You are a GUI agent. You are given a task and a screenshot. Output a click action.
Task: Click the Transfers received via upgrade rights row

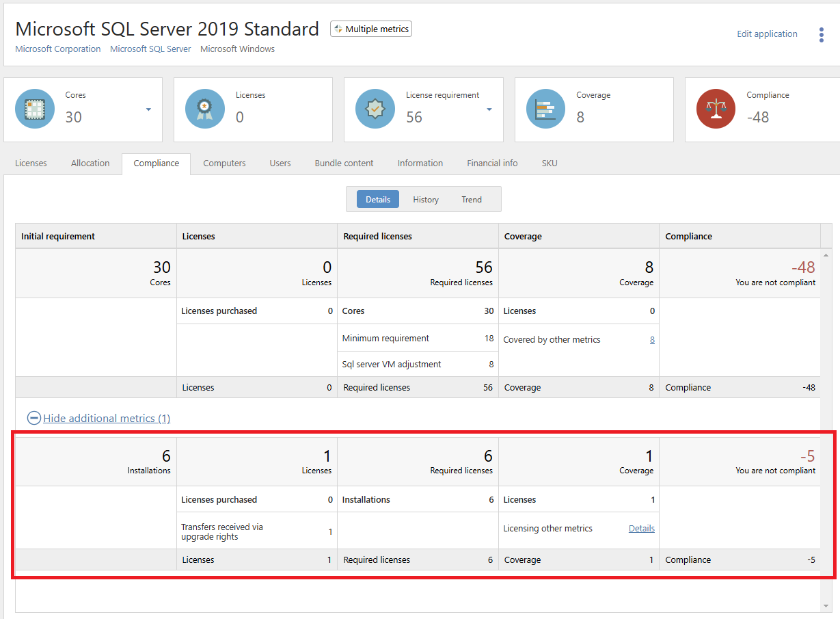coord(257,531)
